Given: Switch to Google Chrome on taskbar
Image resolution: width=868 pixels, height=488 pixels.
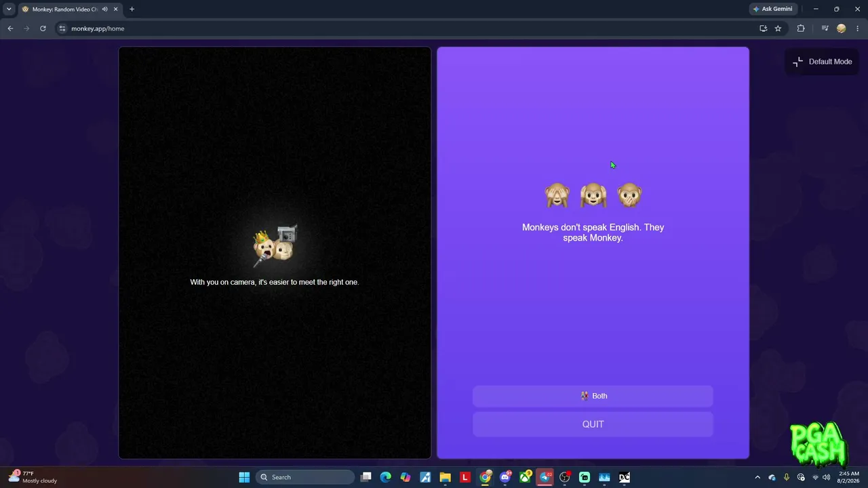Looking at the screenshot, I should pos(486,477).
